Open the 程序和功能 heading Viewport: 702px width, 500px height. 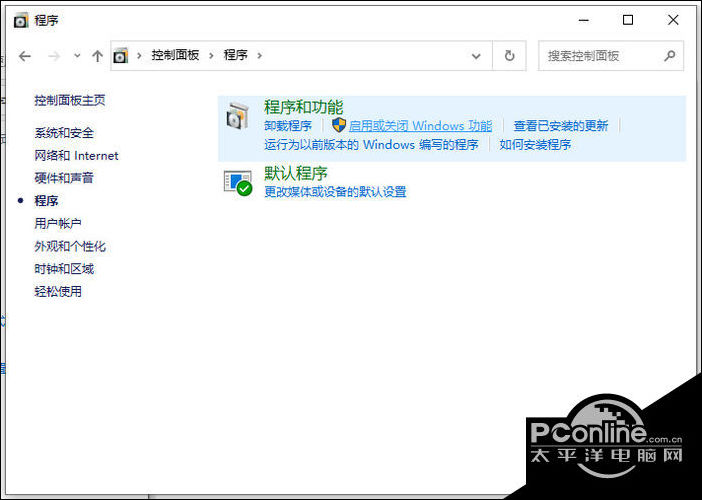[304, 107]
